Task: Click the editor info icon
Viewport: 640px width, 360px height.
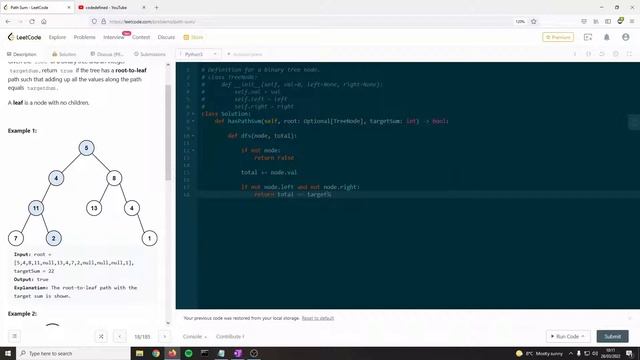Action: (x=575, y=54)
